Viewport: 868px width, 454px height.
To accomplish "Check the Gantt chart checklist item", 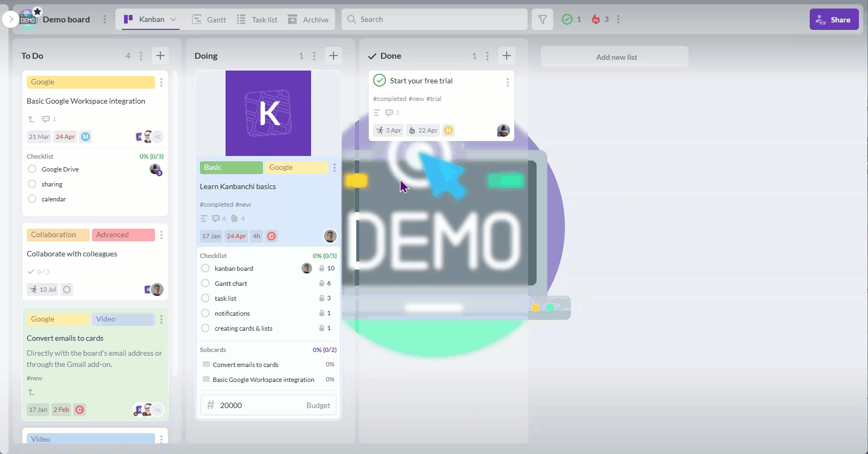I will click(x=205, y=283).
